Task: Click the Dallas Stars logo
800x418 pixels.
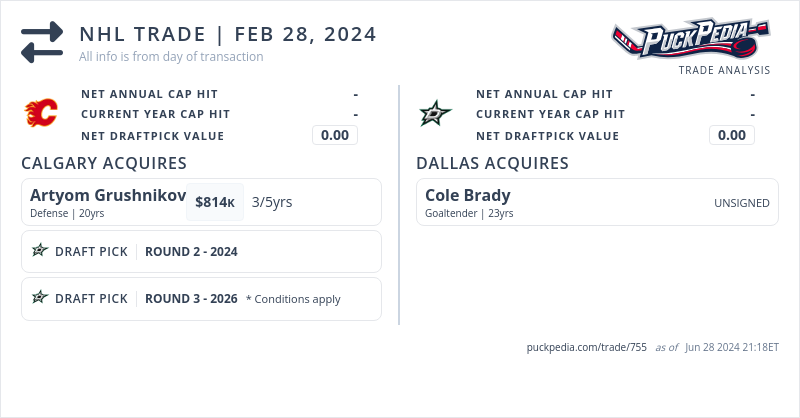Action: (436, 114)
